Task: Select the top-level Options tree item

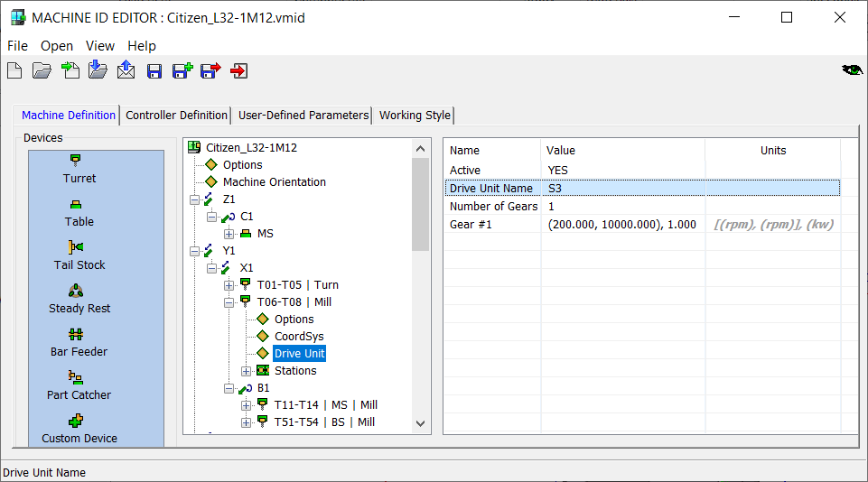Action: pos(242,165)
